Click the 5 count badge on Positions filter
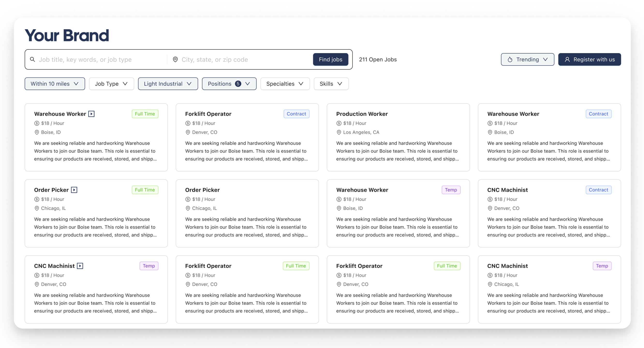644x348 pixels. tap(238, 84)
